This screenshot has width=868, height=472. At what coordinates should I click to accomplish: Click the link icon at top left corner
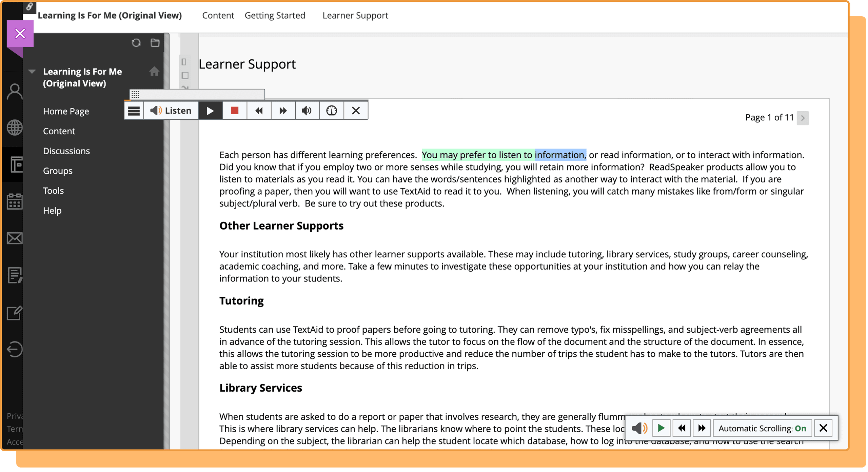pos(29,6)
